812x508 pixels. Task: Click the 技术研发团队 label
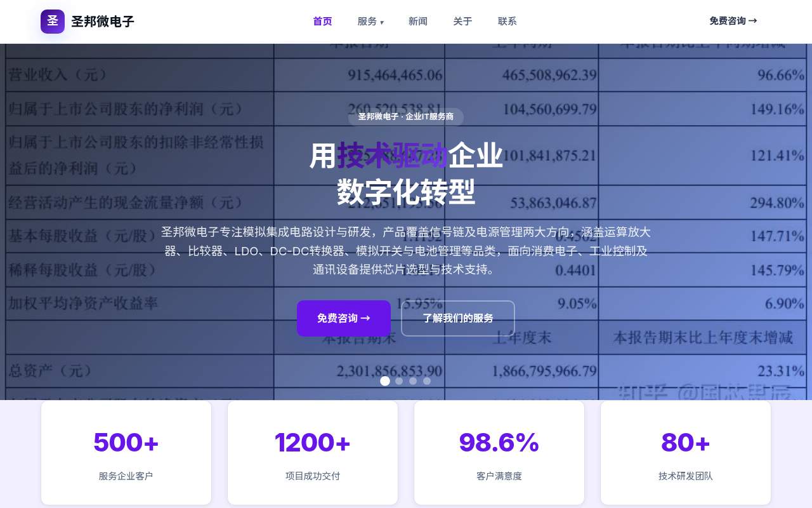coord(686,476)
